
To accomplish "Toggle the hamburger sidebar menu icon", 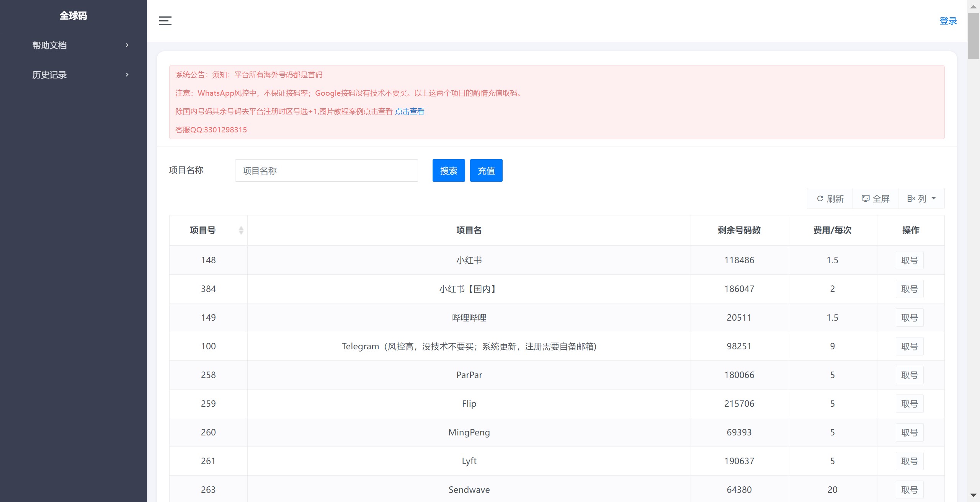I will (165, 21).
